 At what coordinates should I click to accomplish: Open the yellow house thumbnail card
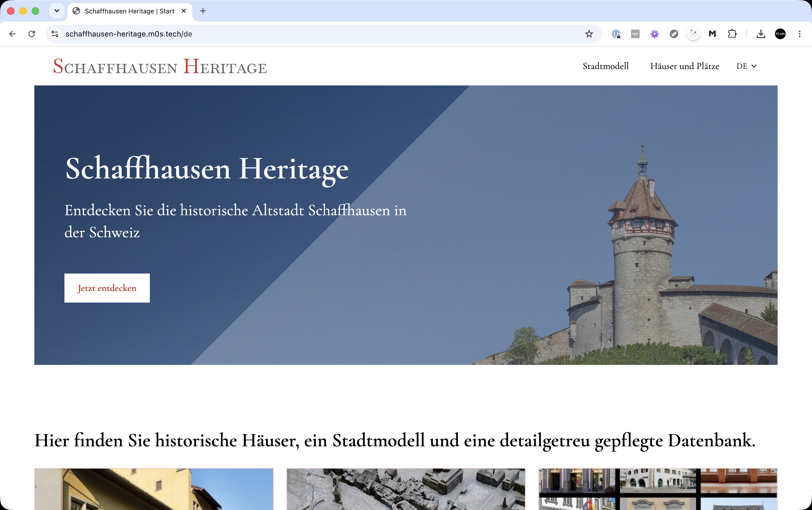(154, 489)
